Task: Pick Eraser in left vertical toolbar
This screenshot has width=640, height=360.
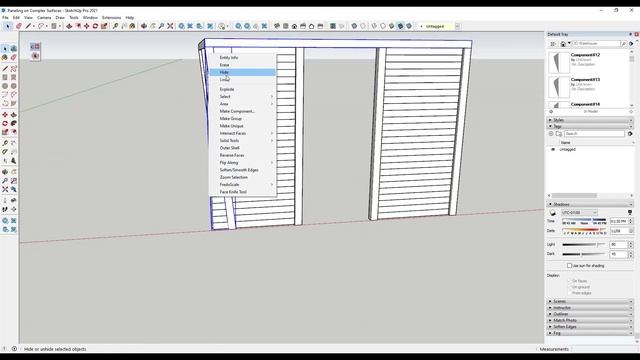Action: 13,58
